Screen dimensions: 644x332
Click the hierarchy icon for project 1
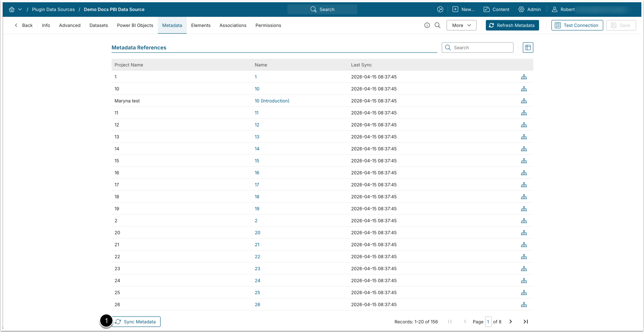pyautogui.click(x=524, y=77)
